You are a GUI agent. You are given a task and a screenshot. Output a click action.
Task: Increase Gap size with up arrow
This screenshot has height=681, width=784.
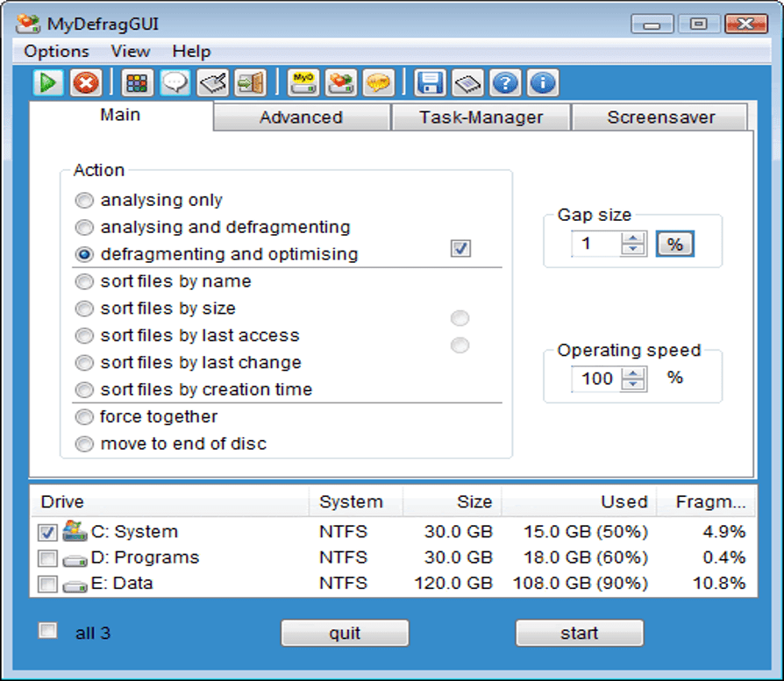[x=632, y=238]
